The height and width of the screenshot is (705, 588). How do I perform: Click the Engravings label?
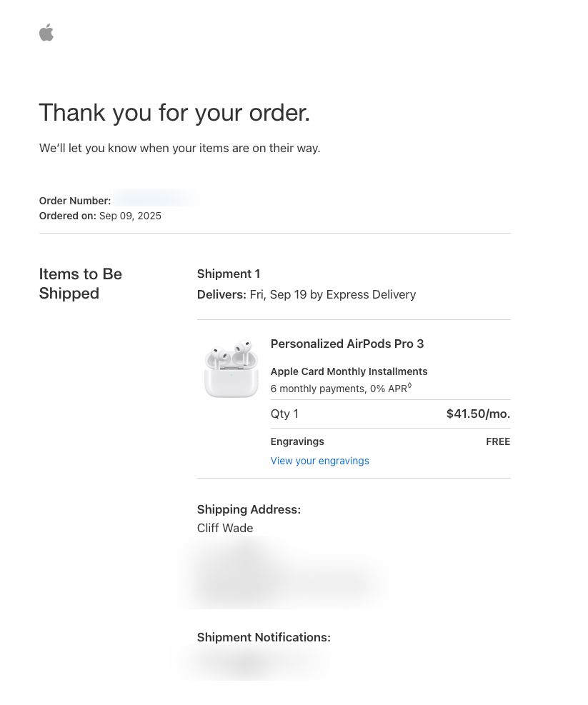point(297,441)
